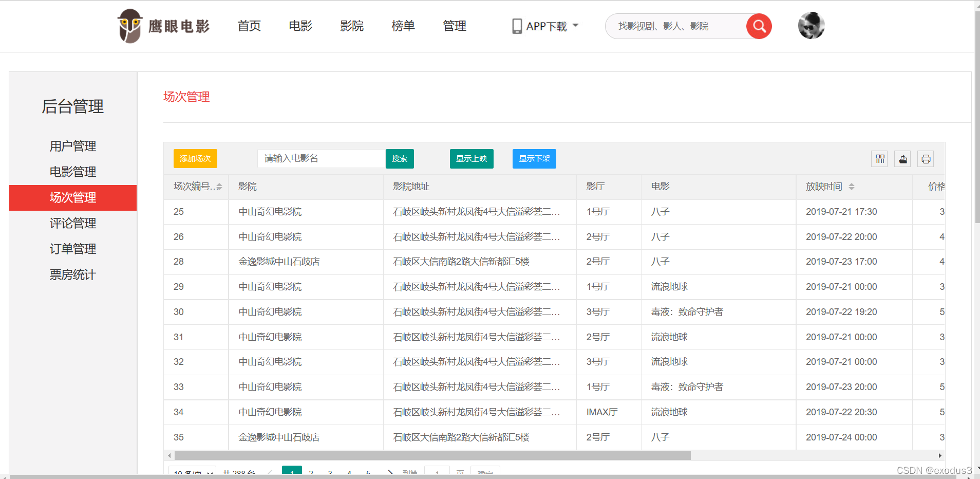Click the table horizontal scrollbar thumb
Image resolution: width=980 pixels, height=479 pixels.
432,455
